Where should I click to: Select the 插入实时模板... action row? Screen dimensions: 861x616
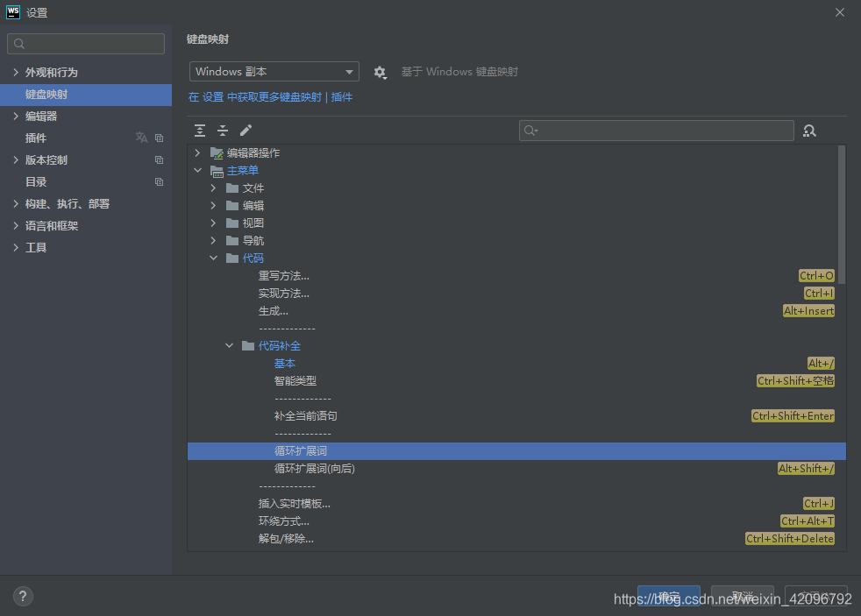516,504
